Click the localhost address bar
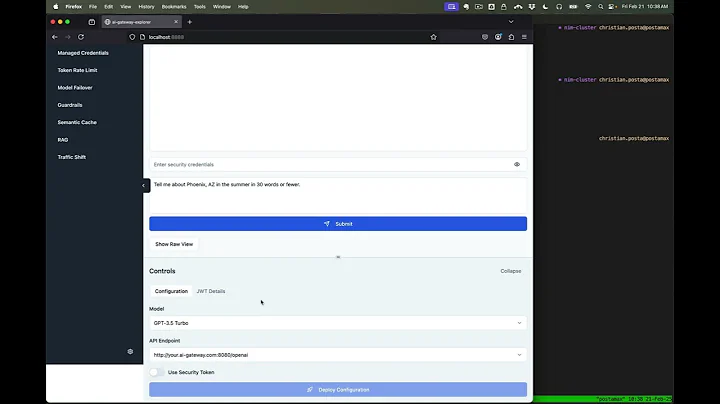 coord(285,37)
